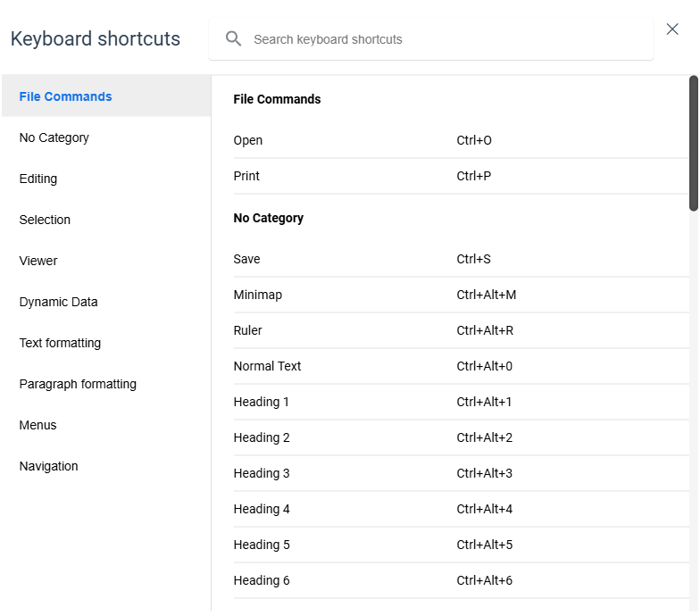Open the No Category sidebar section

point(106,137)
